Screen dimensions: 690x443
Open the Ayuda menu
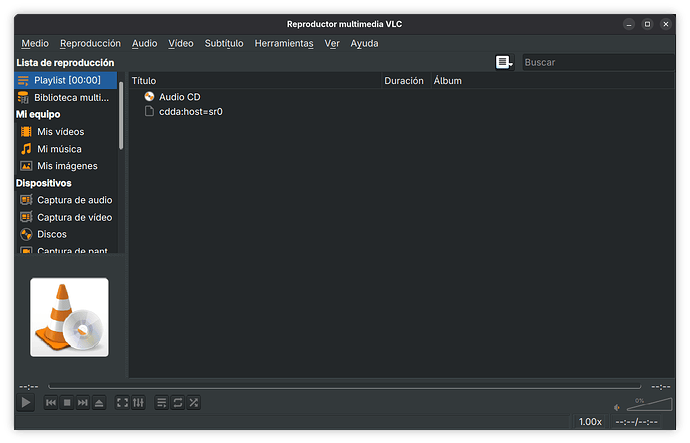click(x=364, y=44)
